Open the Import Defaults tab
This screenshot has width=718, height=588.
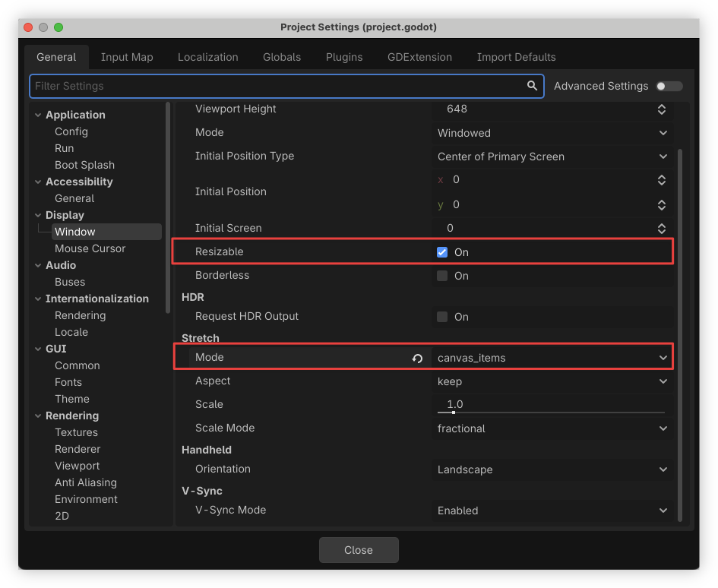516,57
